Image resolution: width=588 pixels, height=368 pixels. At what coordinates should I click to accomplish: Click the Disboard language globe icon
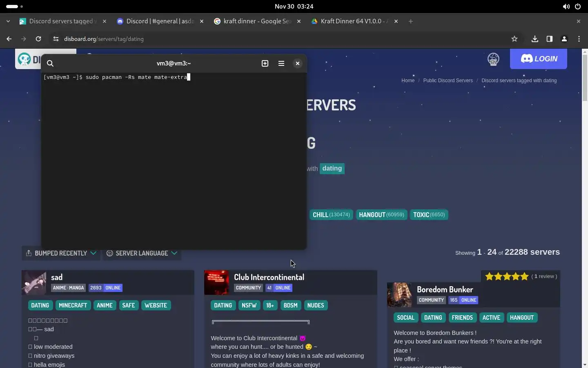click(x=493, y=59)
